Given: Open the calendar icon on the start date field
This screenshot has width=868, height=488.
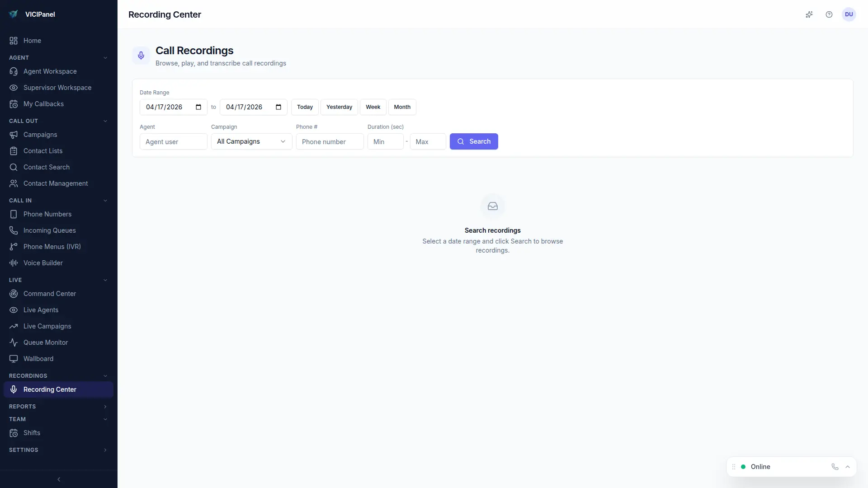Looking at the screenshot, I should coord(198,107).
